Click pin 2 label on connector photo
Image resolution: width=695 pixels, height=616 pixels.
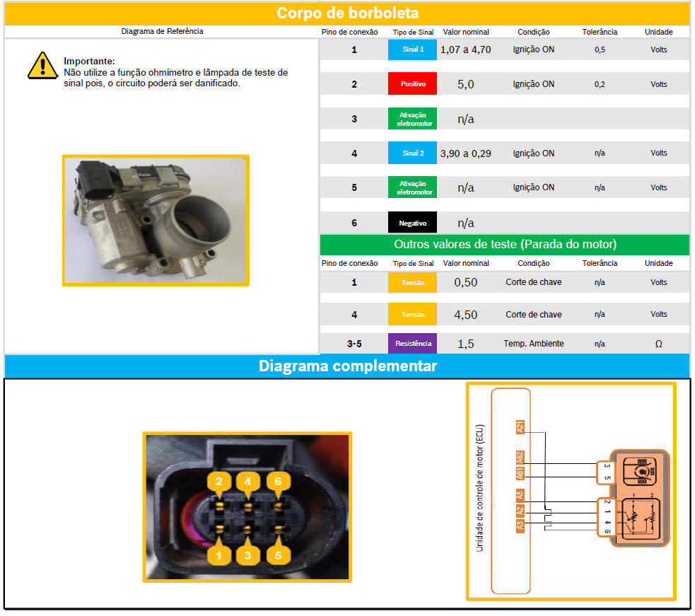219,482
